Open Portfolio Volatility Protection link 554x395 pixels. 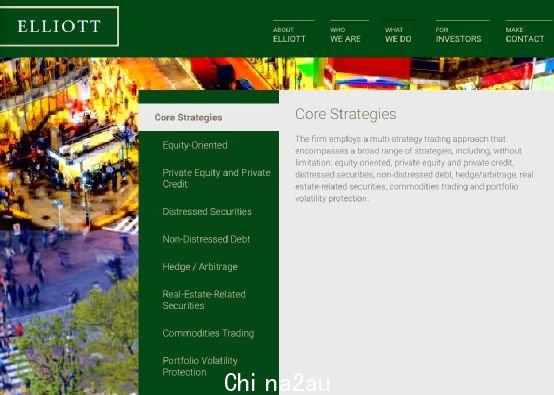(200, 366)
